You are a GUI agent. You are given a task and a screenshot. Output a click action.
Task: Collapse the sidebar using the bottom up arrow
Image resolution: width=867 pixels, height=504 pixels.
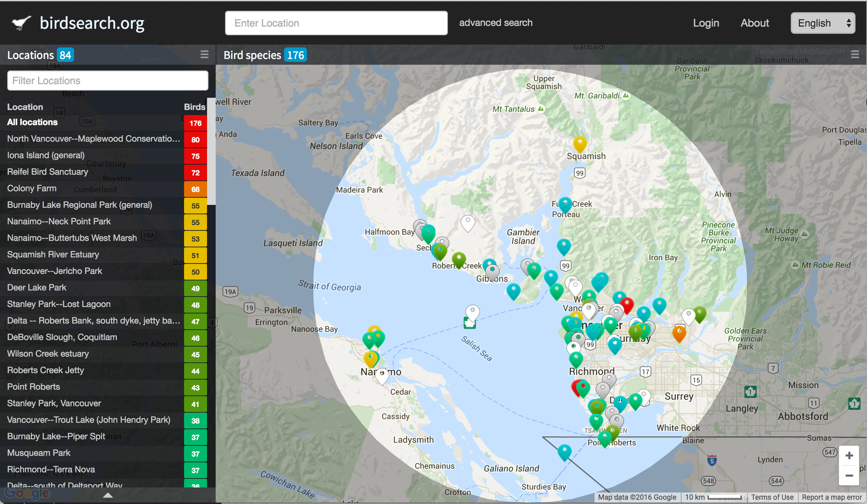(108, 495)
